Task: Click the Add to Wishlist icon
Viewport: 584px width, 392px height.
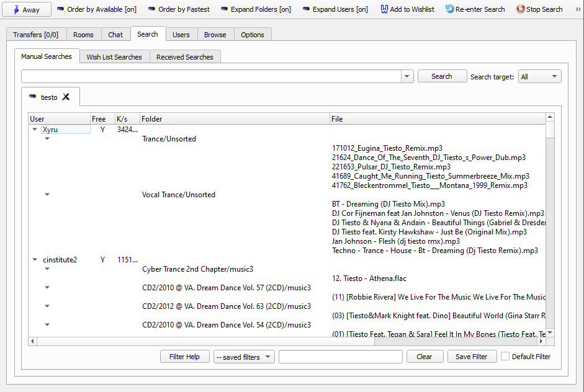Action: click(x=384, y=9)
